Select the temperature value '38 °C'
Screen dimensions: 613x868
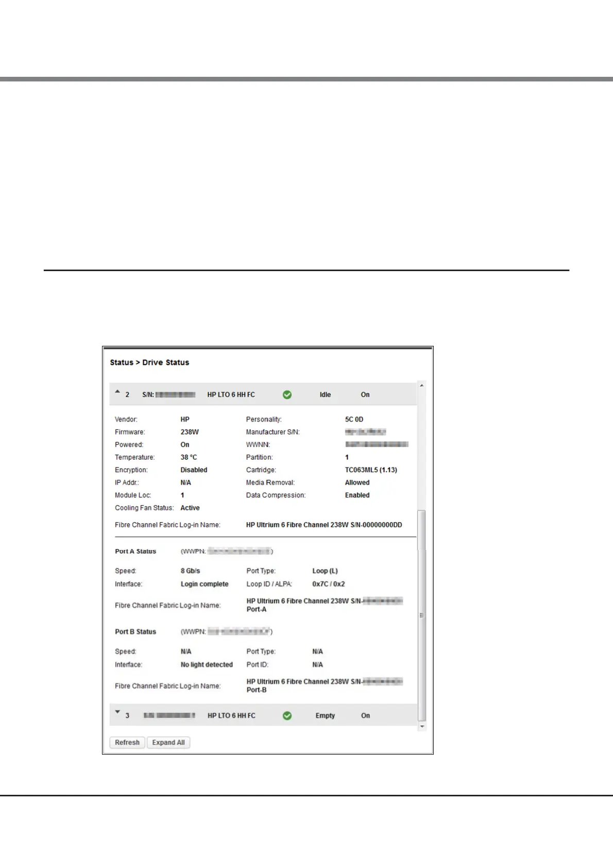[189, 457]
